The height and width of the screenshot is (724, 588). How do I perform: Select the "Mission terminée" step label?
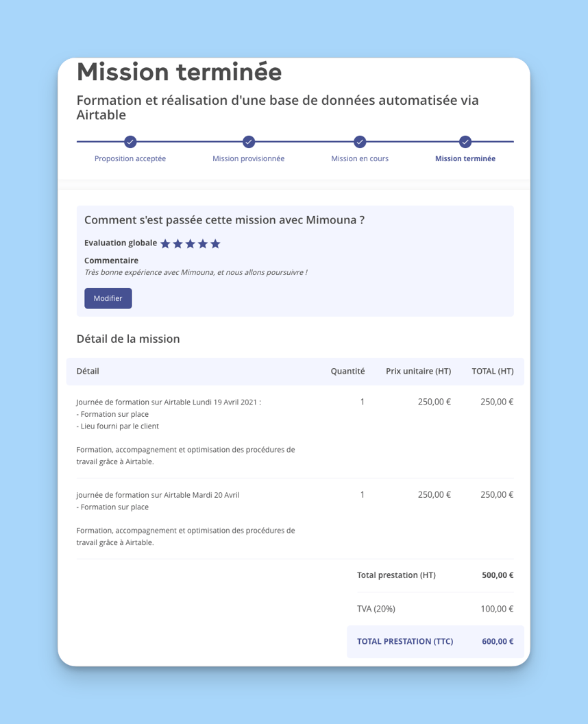coord(465,158)
